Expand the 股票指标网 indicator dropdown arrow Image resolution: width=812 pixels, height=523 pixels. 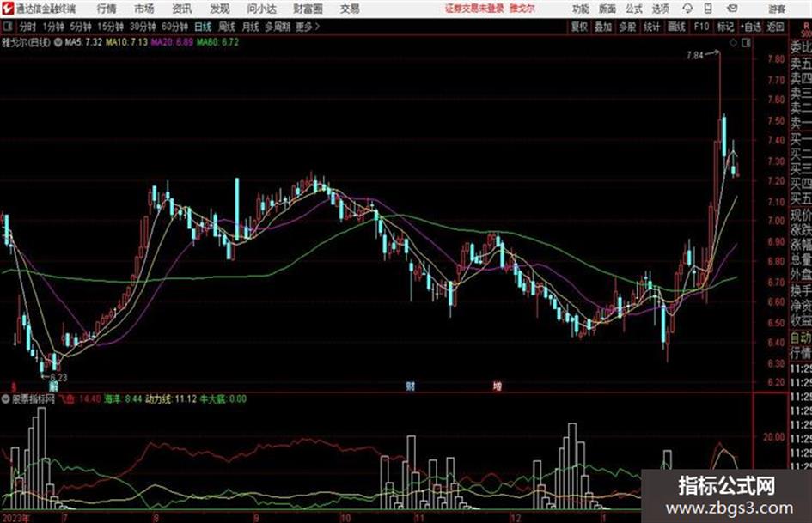pyautogui.click(x=6, y=399)
